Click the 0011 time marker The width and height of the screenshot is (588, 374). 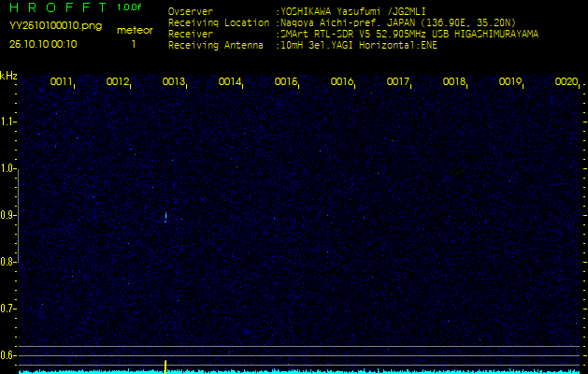tap(62, 82)
